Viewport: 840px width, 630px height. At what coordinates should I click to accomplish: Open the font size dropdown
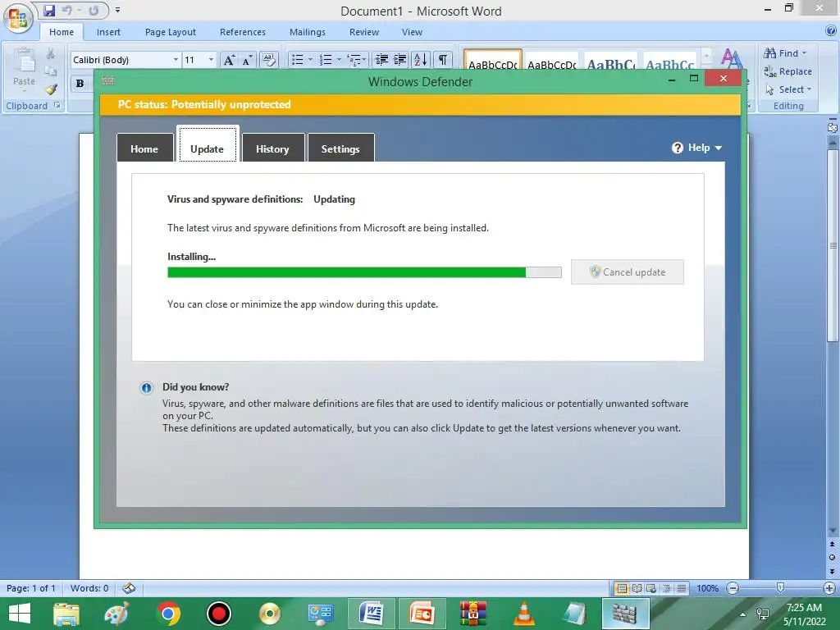pyautogui.click(x=211, y=59)
